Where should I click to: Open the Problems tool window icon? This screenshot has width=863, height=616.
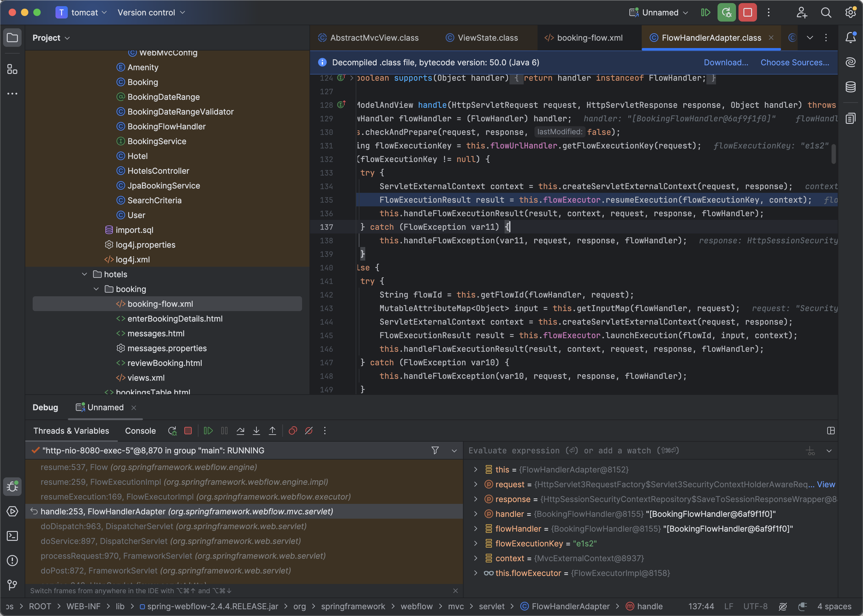tap(12, 561)
